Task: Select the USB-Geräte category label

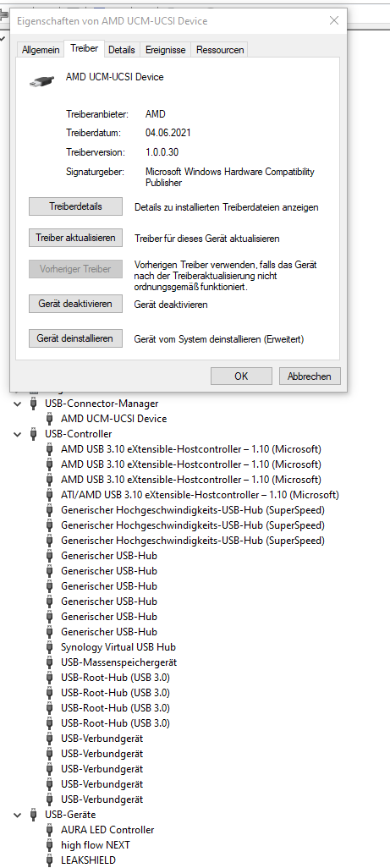Action: click(x=70, y=815)
